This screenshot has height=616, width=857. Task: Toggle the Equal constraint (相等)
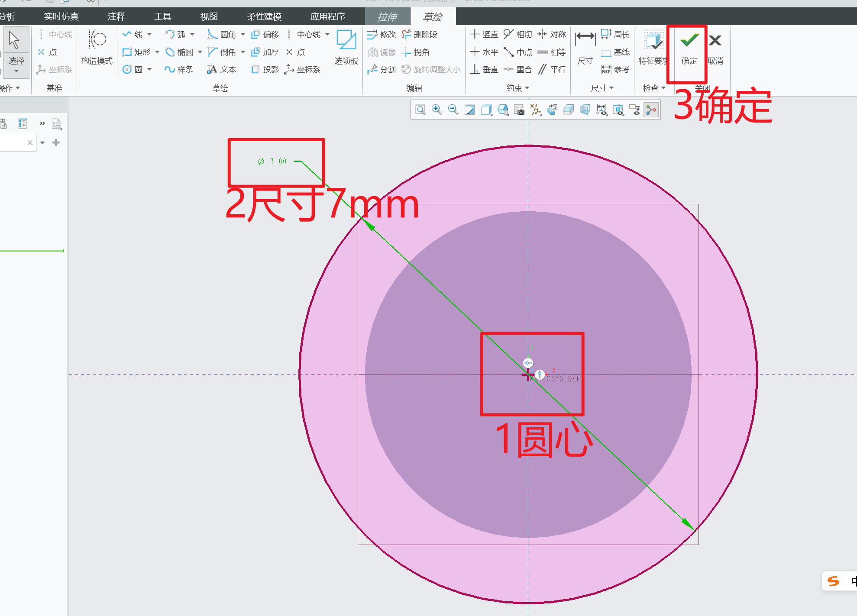coord(556,52)
